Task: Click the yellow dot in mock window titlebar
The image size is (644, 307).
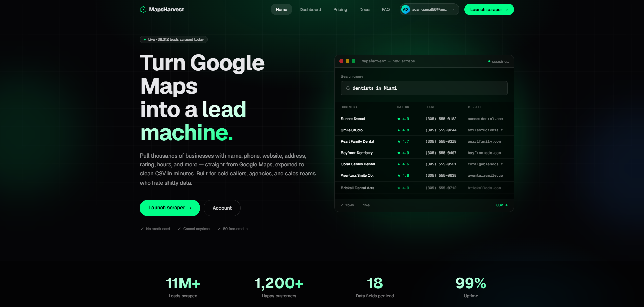Action: tap(347, 61)
